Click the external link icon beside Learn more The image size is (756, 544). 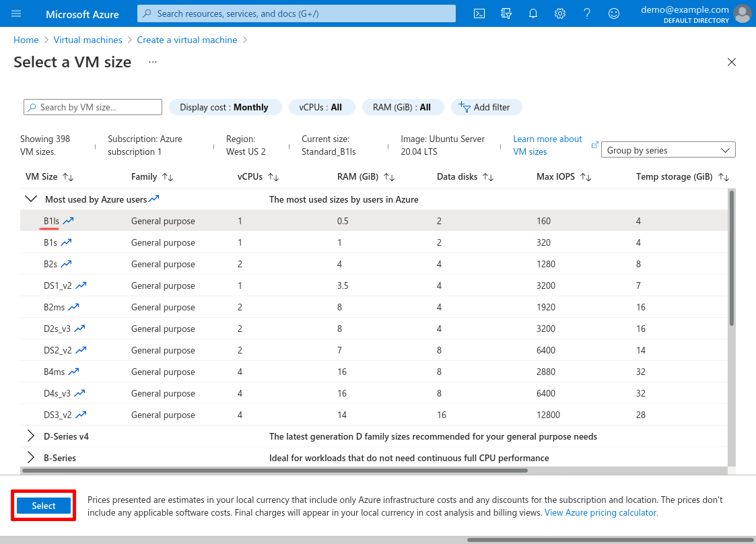[x=594, y=145]
